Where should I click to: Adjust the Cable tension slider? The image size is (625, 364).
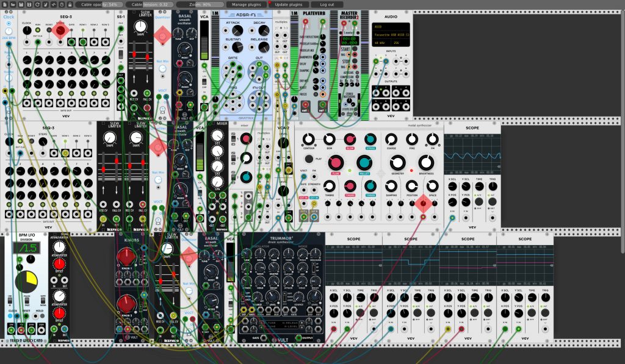(150, 4)
